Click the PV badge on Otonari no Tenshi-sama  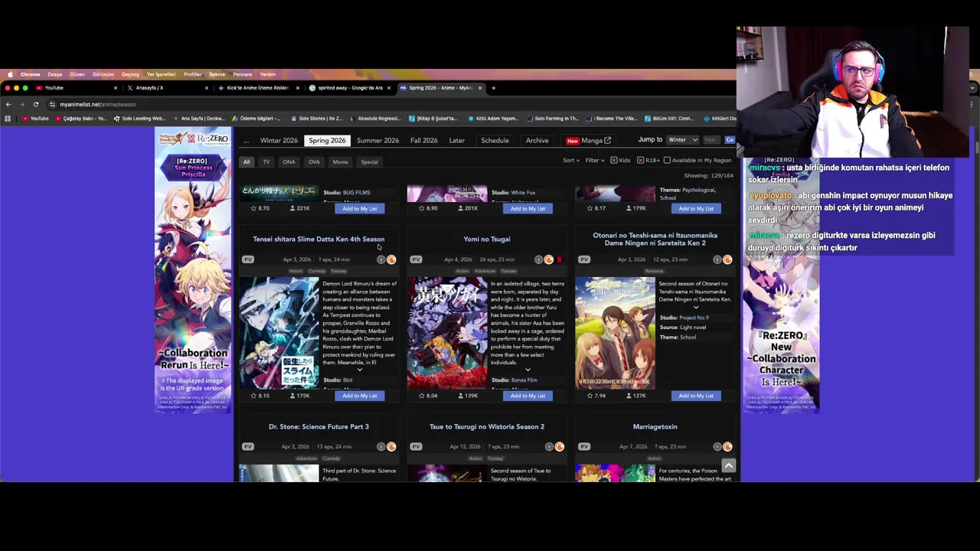click(584, 259)
